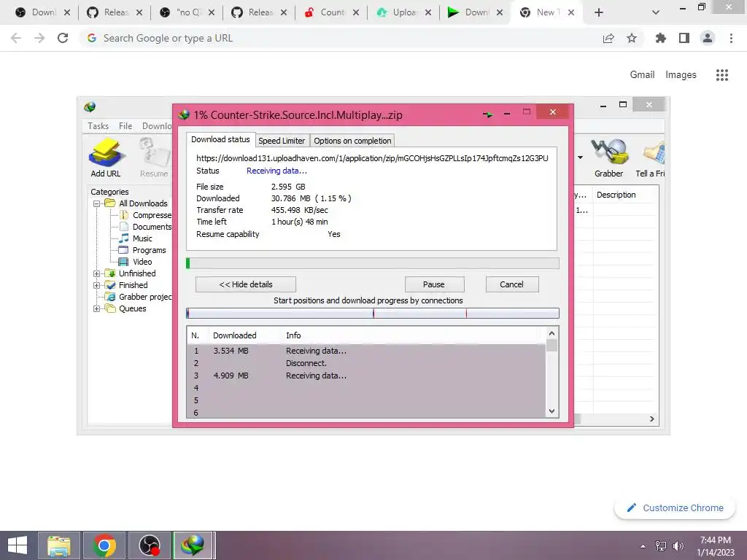
Task: Open the Gmail link
Action: [x=642, y=75]
